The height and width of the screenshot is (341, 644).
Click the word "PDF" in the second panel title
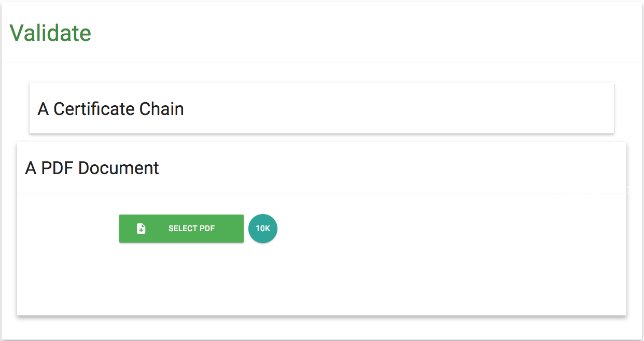pos(58,168)
